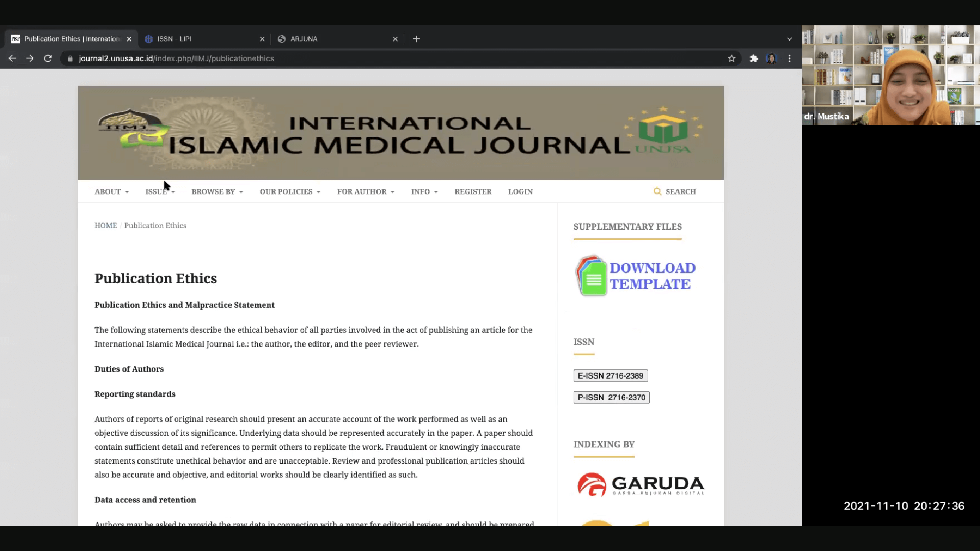This screenshot has height=551, width=980.
Task: Click the Publication Ethics page heading
Action: [x=156, y=279]
